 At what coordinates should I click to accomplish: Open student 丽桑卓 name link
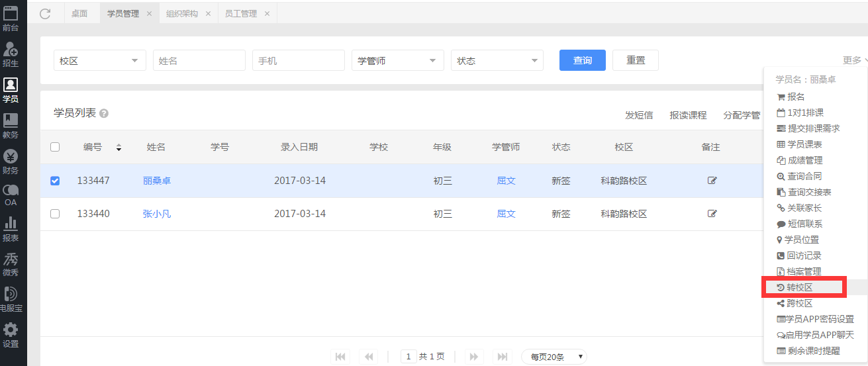point(157,181)
